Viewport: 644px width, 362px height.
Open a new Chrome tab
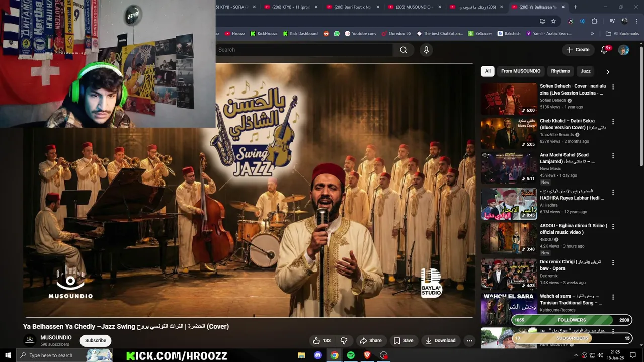point(575,7)
